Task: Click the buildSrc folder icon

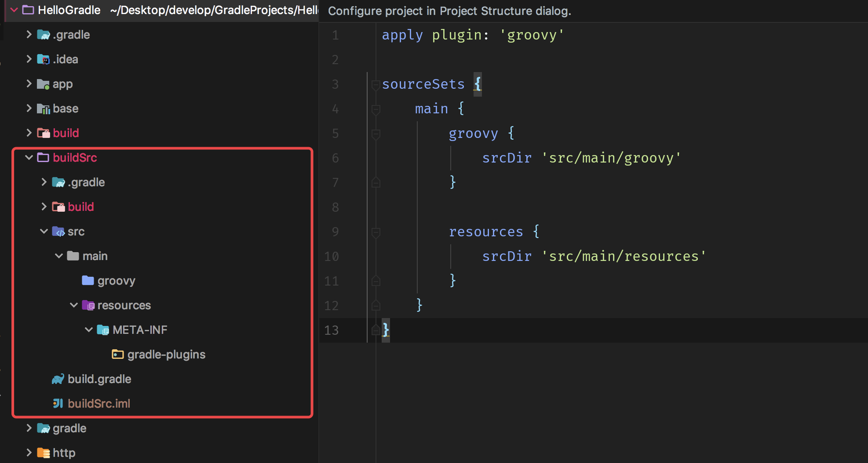Action: click(43, 158)
